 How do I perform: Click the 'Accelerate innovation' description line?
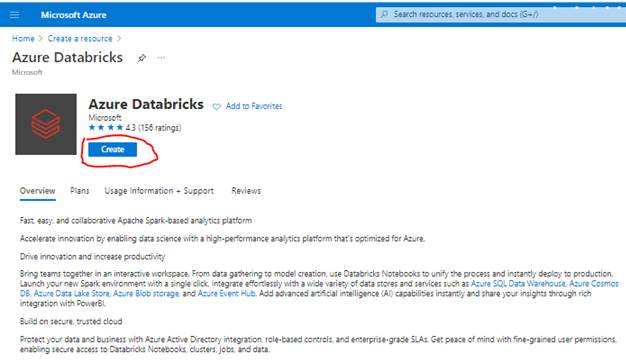(x=222, y=239)
